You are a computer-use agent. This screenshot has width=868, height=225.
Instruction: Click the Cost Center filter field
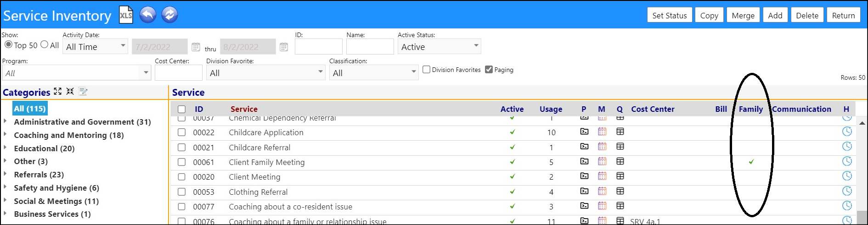click(x=178, y=72)
